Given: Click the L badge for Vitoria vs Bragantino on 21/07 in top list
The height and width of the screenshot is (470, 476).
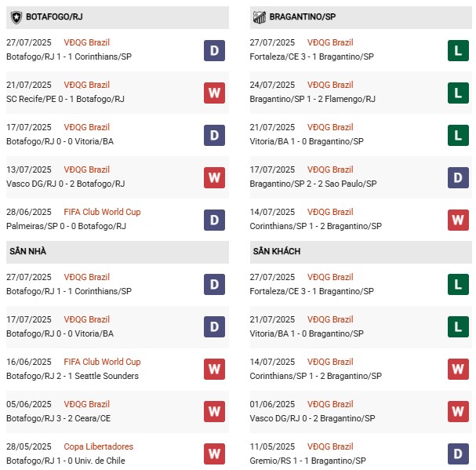Looking at the screenshot, I should point(458,135).
